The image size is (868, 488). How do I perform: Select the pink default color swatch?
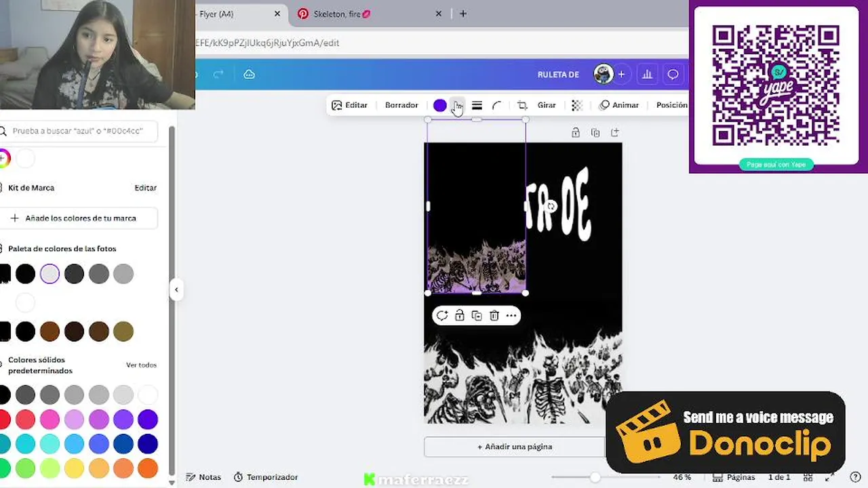click(x=50, y=419)
